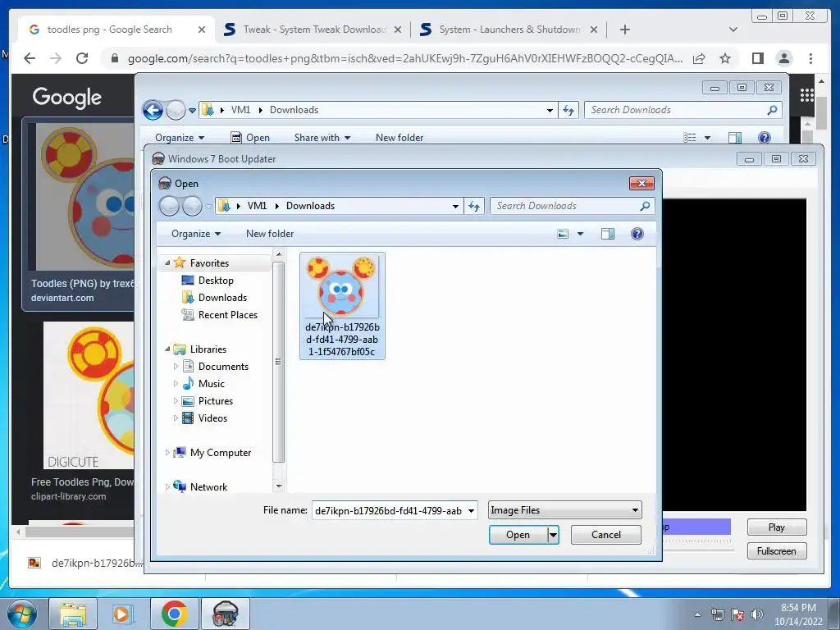Click the Open button

coord(518,535)
